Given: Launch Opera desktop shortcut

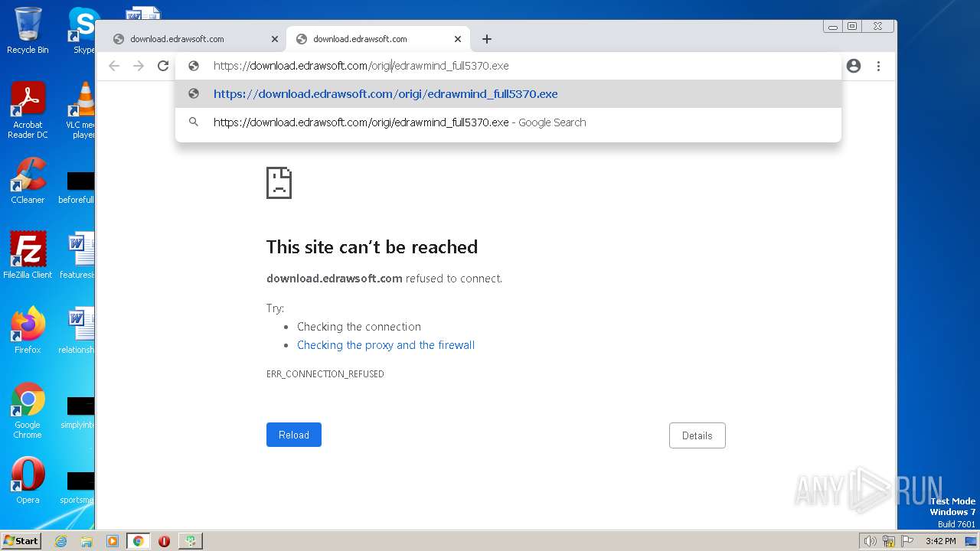Looking at the screenshot, I should 28,481.
